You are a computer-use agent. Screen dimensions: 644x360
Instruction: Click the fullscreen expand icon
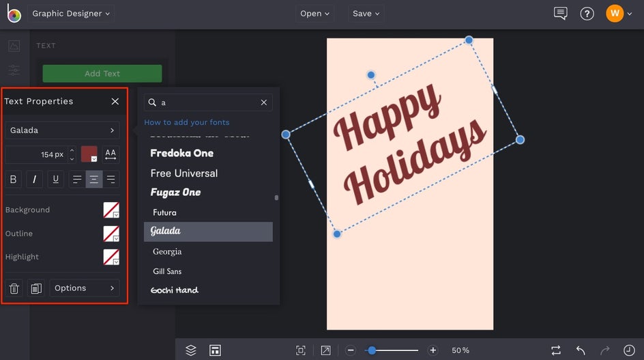click(x=325, y=350)
